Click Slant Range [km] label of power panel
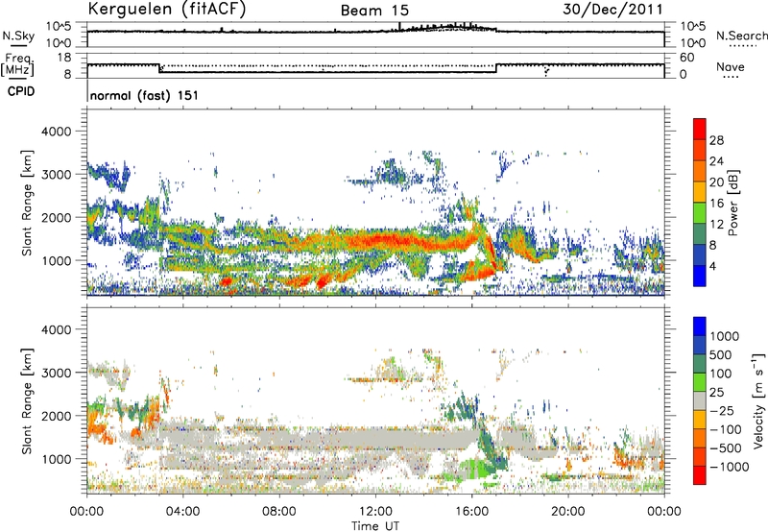Viewport: 768px width, 532px height. click(x=27, y=203)
